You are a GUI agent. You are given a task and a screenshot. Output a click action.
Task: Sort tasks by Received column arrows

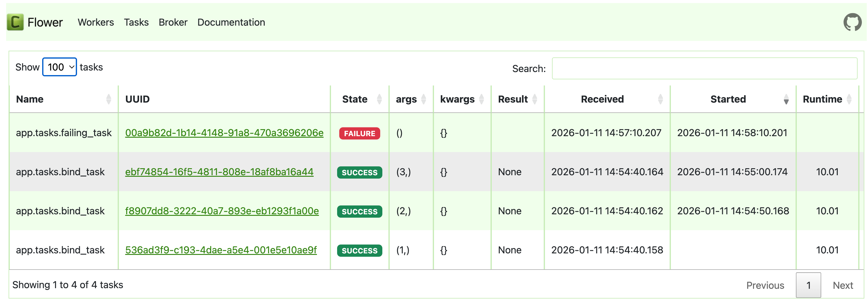tap(660, 99)
